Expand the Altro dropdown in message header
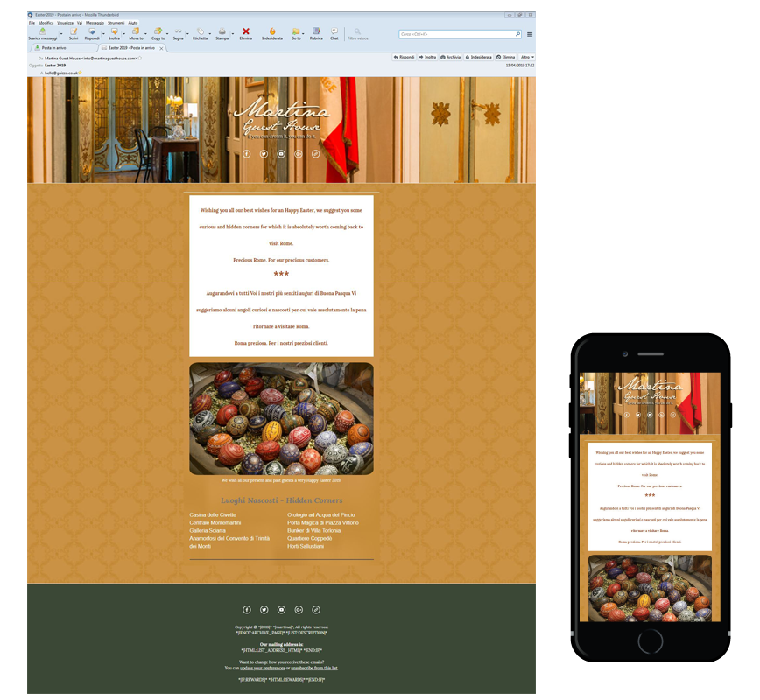The width and height of the screenshot is (760, 700). coord(526,57)
